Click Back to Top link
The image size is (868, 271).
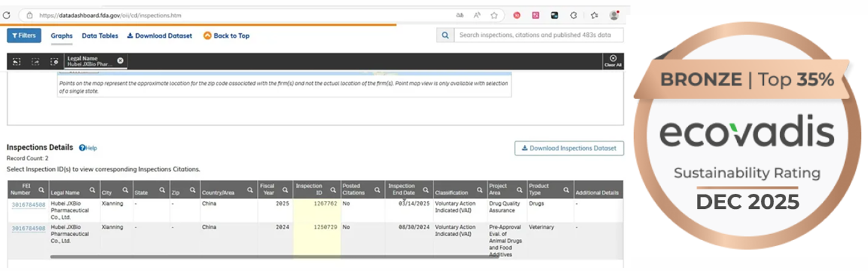tap(227, 36)
